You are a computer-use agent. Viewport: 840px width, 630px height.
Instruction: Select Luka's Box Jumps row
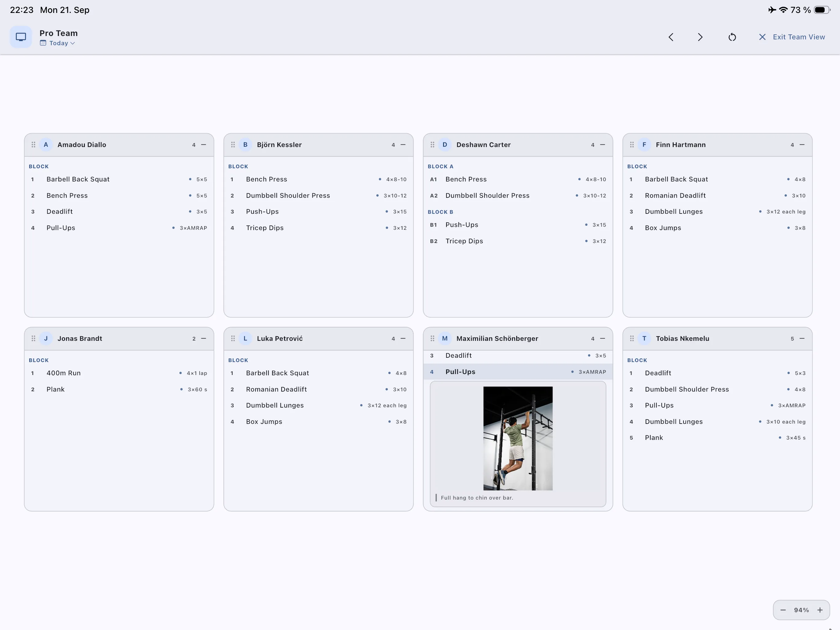coord(318,422)
